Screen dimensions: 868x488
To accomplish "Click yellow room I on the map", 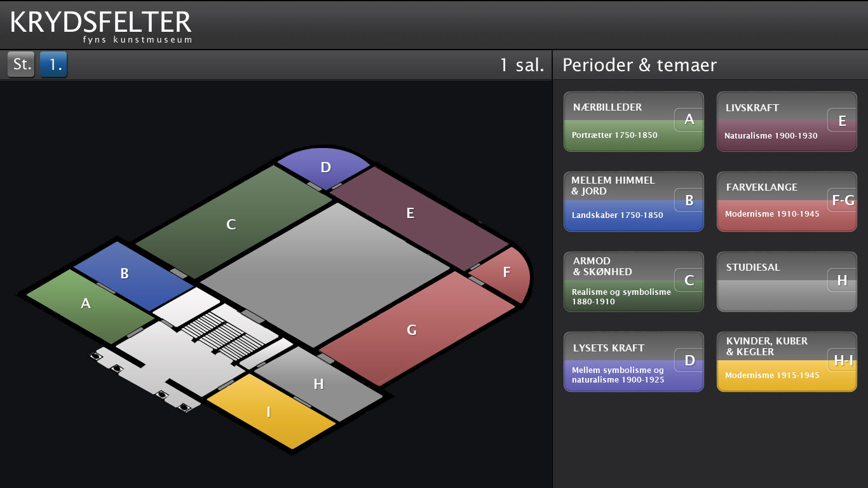I will tap(269, 413).
